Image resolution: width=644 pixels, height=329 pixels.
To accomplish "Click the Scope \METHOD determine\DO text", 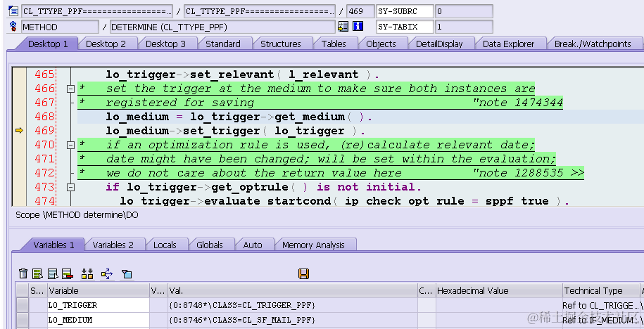I will pyautogui.click(x=77, y=215).
